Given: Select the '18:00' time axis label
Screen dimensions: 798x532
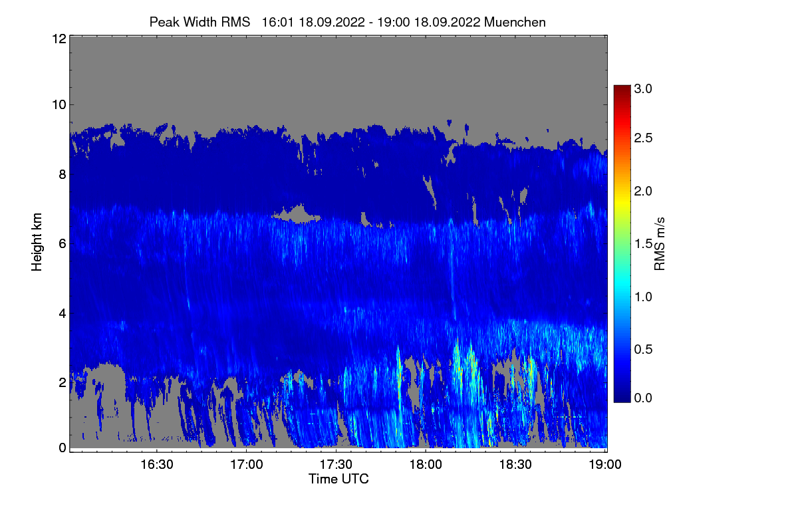Looking at the screenshot, I should pyautogui.click(x=426, y=465).
